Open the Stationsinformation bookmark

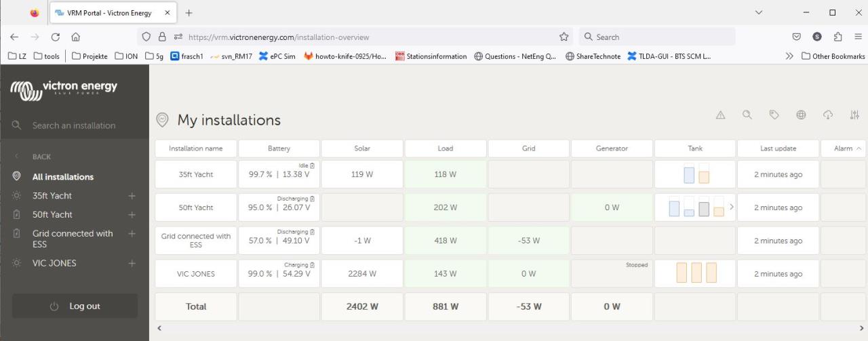point(431,56)
